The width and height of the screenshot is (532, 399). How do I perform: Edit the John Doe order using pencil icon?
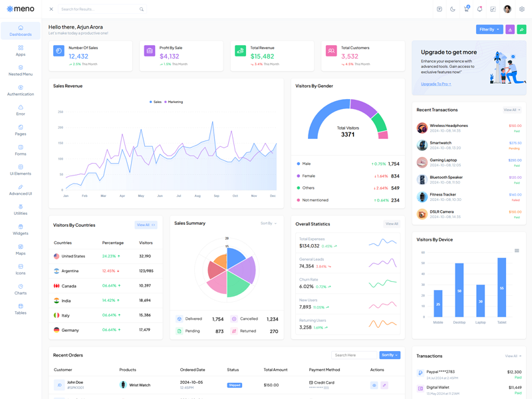point(384,385)
